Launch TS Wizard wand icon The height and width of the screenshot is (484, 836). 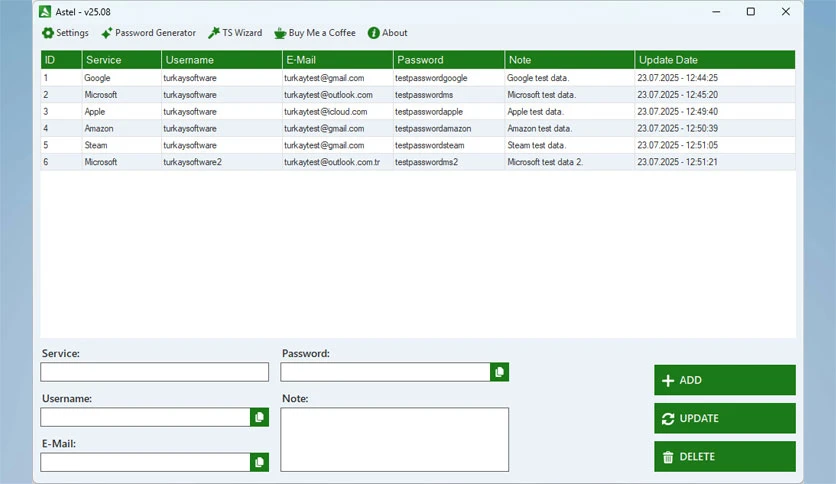pyautogui.click(x=214, y=33)
